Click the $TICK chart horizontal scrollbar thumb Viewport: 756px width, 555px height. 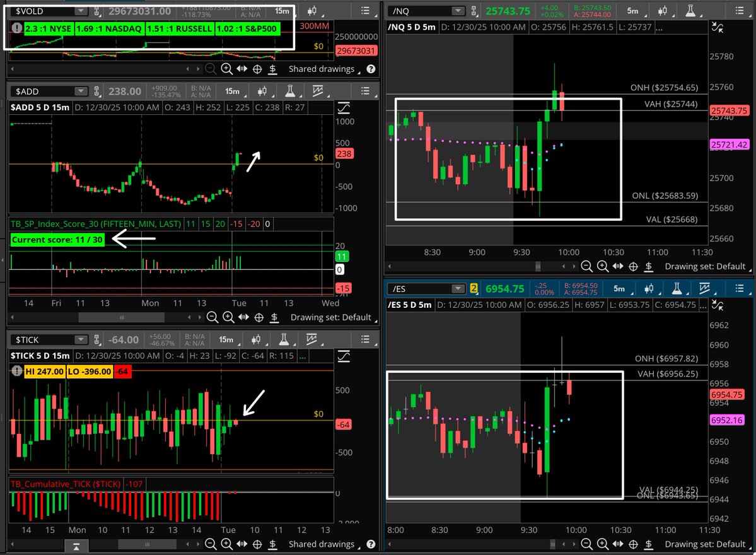147,544
